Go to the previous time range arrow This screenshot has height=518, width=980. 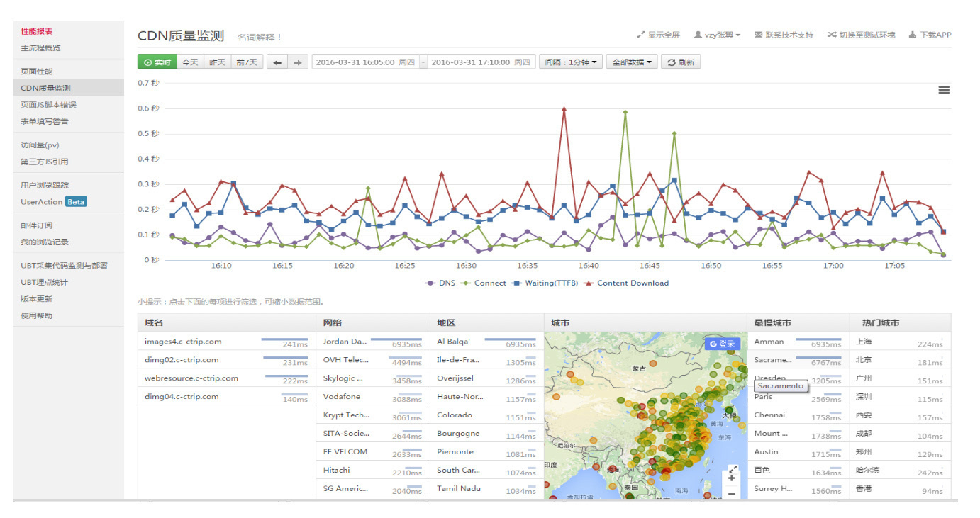pyautogui.click(x=277, y=62)
